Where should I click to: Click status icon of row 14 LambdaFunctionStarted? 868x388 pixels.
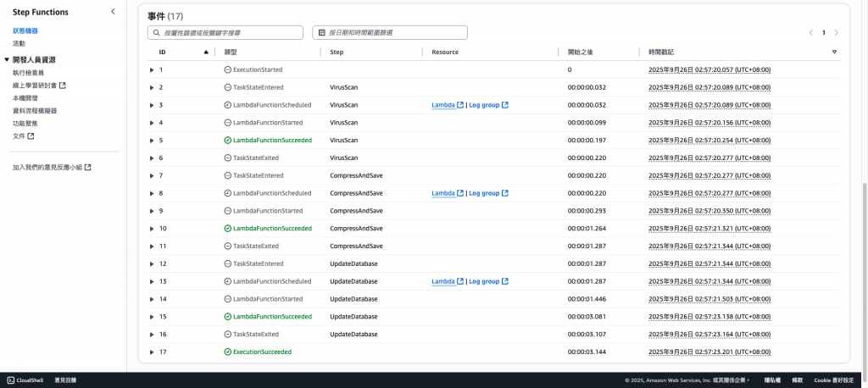227,299
